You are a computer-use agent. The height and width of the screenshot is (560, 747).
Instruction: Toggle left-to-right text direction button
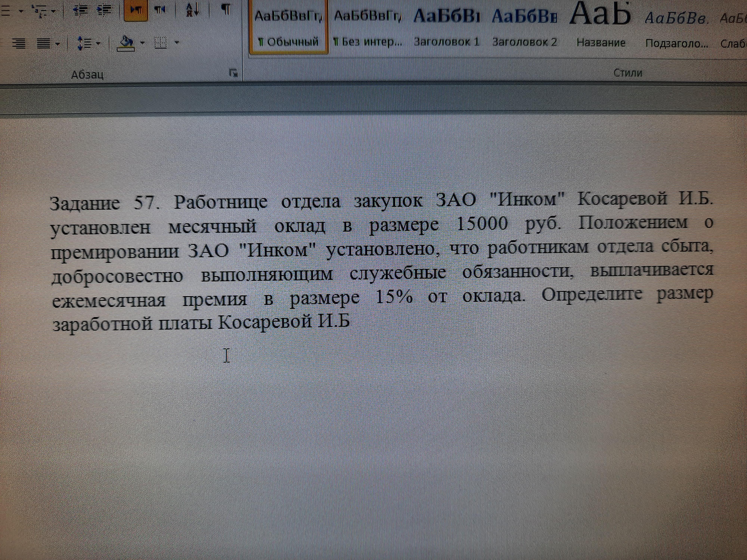point(136,10)
